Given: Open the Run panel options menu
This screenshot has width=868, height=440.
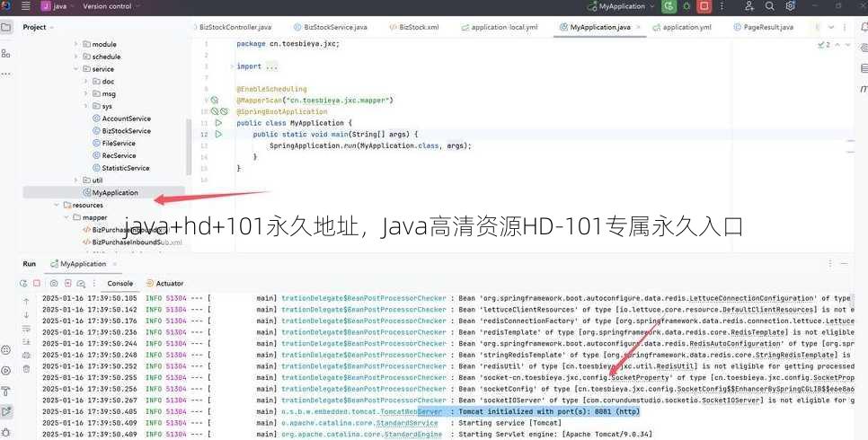Looking at the screenshot, I should (829, 264).
